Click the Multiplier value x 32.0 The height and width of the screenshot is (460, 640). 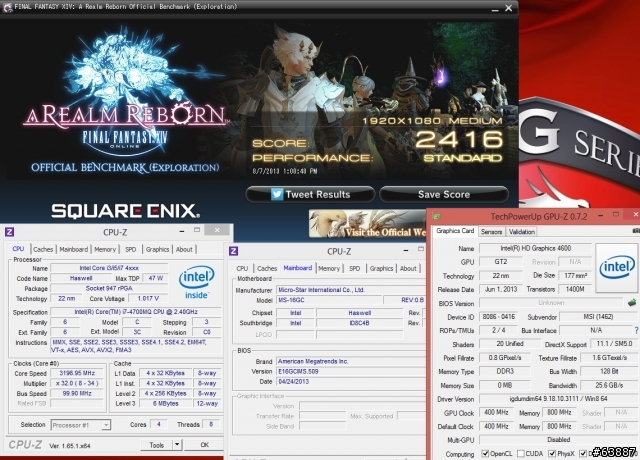tap(77, 383)
